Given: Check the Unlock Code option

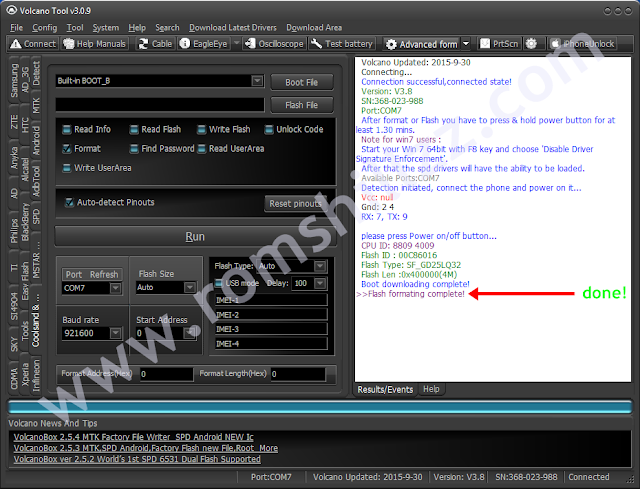Looking at the screenshot, I should 269,130.
